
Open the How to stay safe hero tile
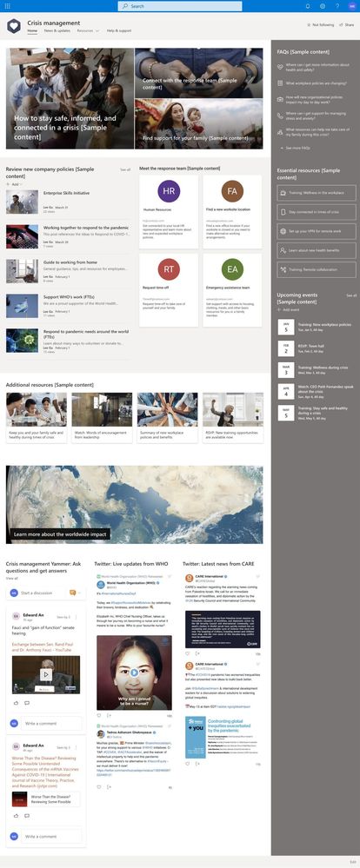pos(70,98)
